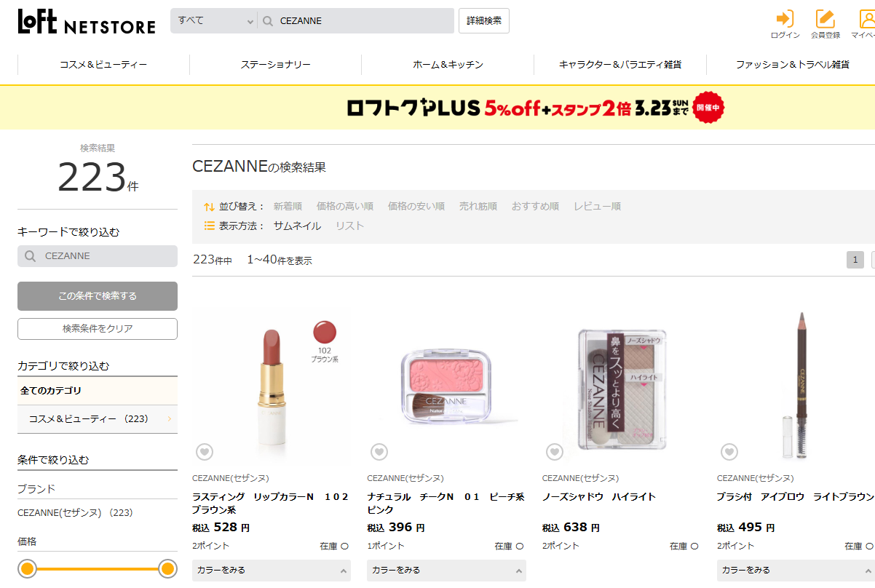Expand カラーをみる under リップカラーN
Screen dimensions: 875x588
[272, 570]
